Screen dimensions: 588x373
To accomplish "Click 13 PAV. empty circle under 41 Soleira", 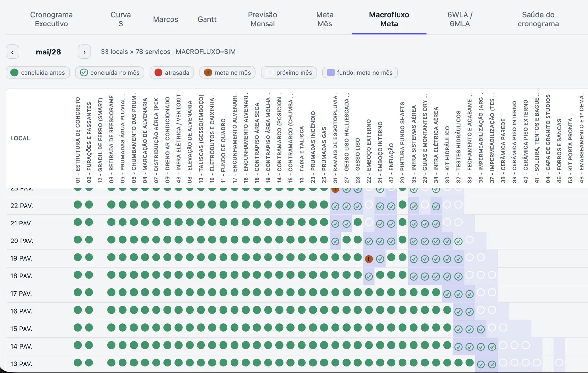I will click(536, 363).
